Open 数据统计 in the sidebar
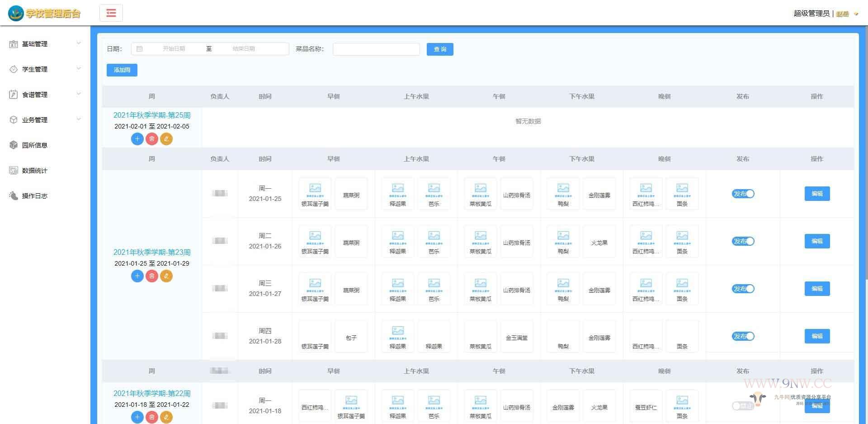Screen dimensions: 868x424 35,171
